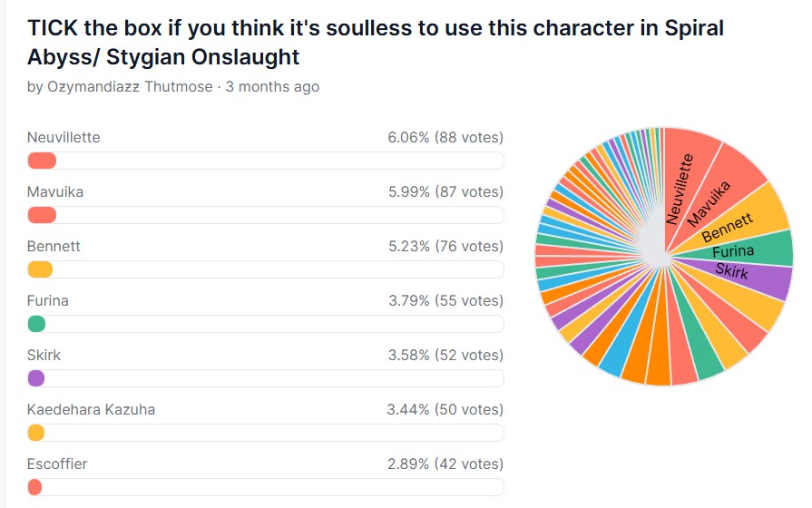Viewport: 812px width, 508px height.
Task: Click the Escoffier red bar indicator
Action: point(34,487)
